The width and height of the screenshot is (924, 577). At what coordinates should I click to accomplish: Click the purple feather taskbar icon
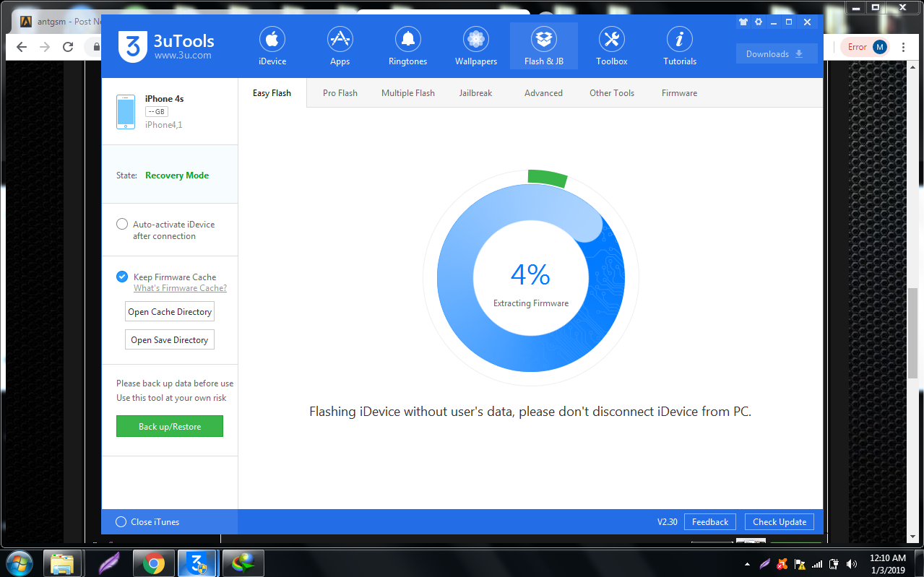tap(108, 563)
